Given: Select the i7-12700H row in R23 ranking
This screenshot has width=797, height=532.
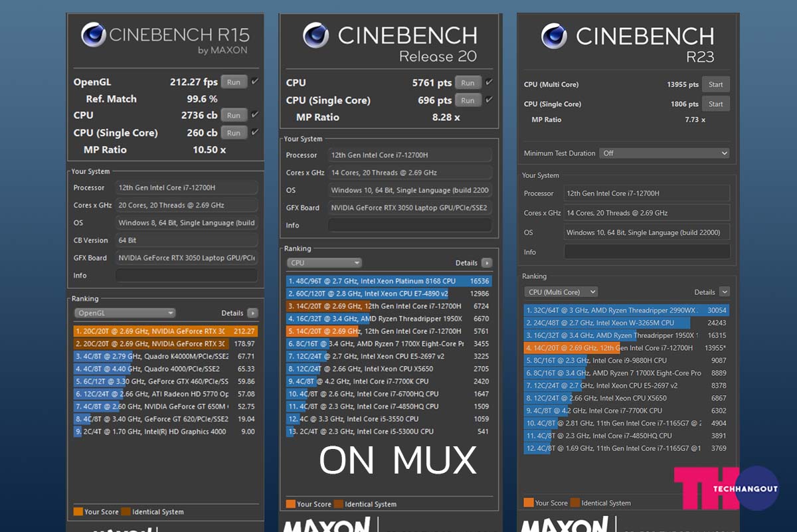Looking at the screenshot, I should (626, 348).
